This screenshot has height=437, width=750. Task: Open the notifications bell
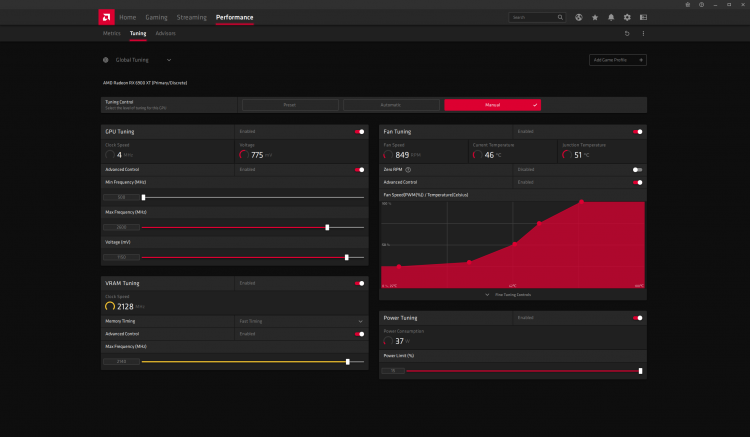point(611,17)
